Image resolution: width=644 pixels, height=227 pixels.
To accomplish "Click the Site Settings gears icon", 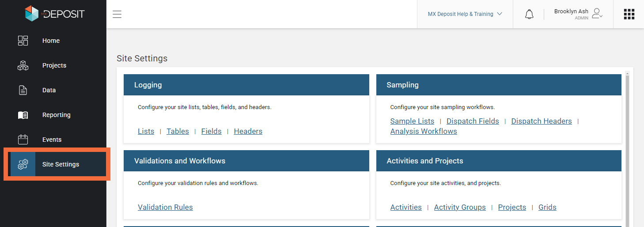I will tap(23, 164).
